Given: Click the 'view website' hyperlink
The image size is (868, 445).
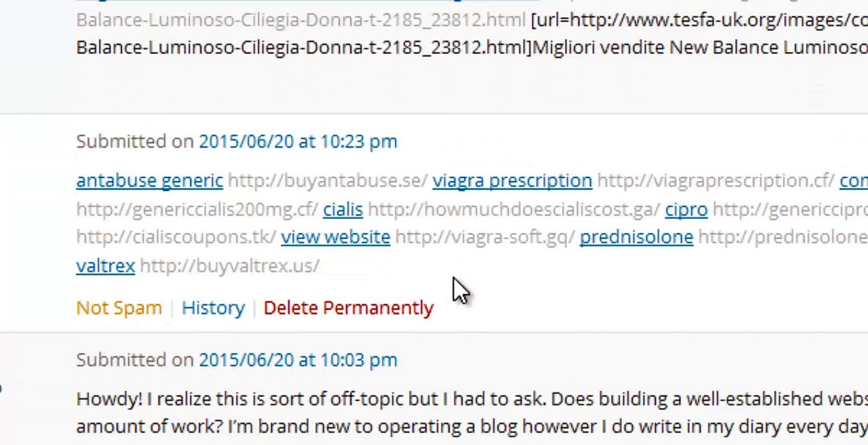Looking at the screenshot, I should pos(335,237).
